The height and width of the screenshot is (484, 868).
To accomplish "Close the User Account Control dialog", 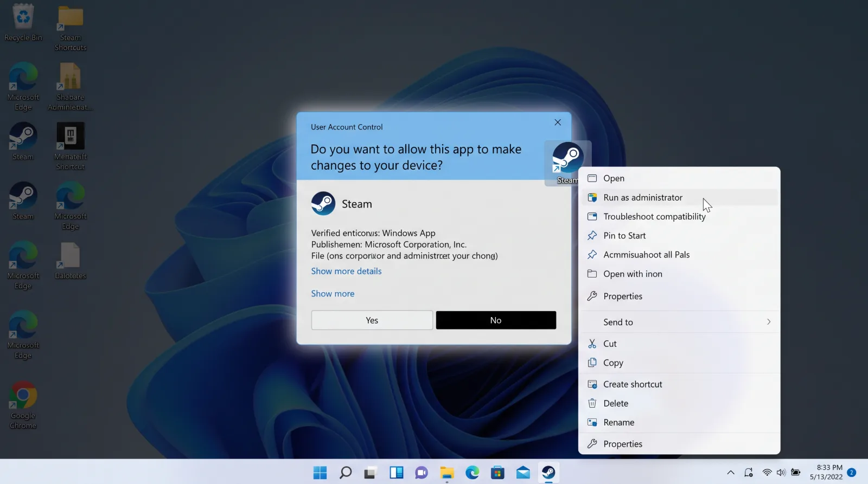I will (x=558, y=122).
